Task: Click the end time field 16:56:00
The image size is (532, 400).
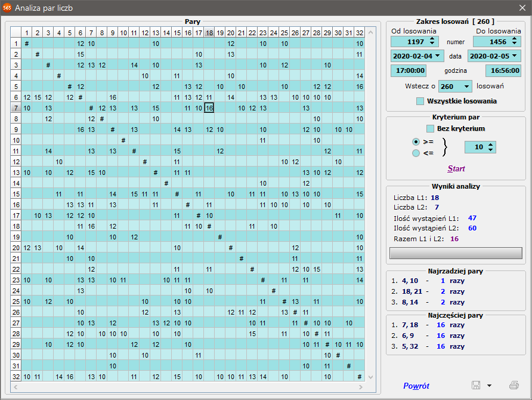Action: (503, 70)
